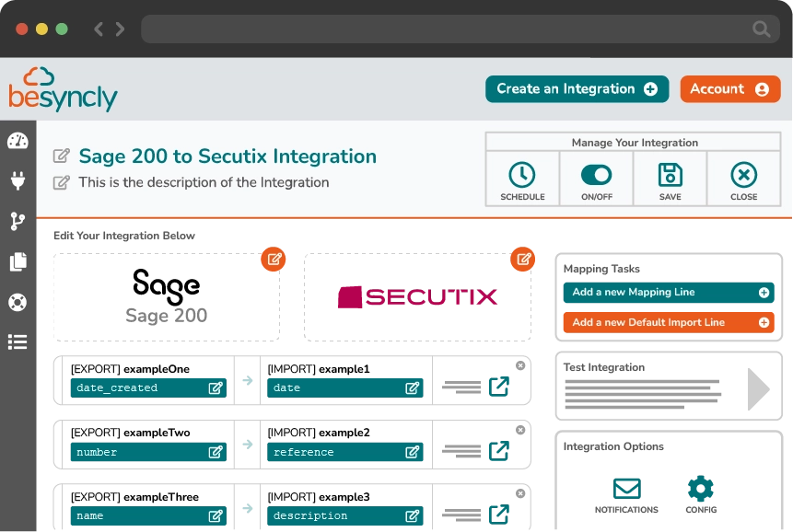Edit the number export field
Viewport: 793px width, 532px height.
tap(148, 452)
